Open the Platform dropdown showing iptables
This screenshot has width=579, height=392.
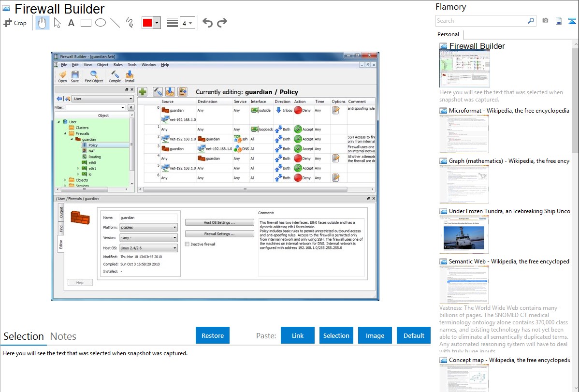(x=148, y=227)
